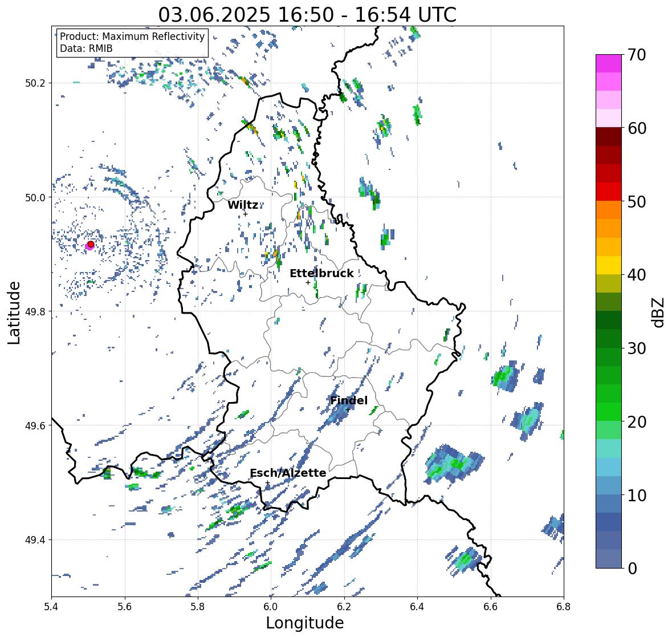Select the Esch/Alzette city label
This screenshot has height=637, width=672.
tap(288, 473)
